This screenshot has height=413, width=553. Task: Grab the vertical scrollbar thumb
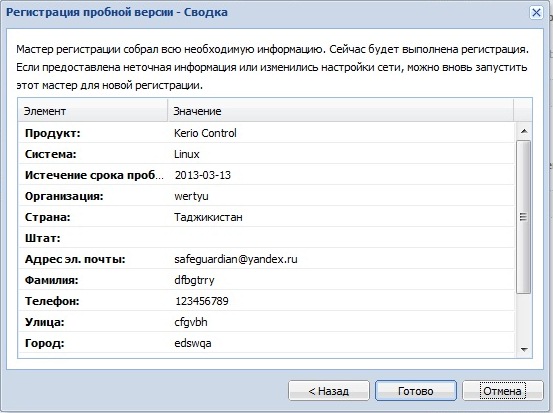pyautogui.click(x=524, y=217)
